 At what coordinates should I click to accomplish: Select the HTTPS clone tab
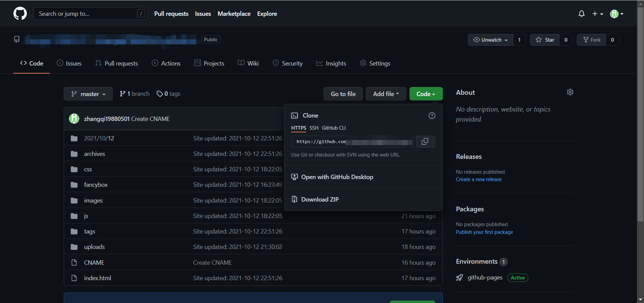click(x=299, y=128)
